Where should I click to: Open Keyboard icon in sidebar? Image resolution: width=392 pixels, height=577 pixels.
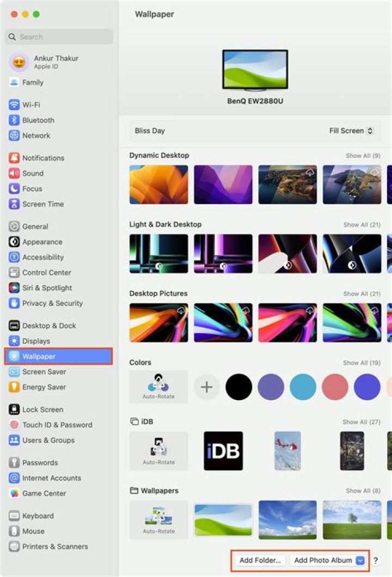tap(14, 516)
